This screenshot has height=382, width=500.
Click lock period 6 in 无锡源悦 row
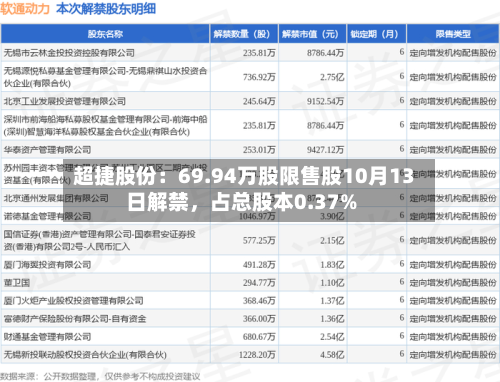tap(402, 76)
